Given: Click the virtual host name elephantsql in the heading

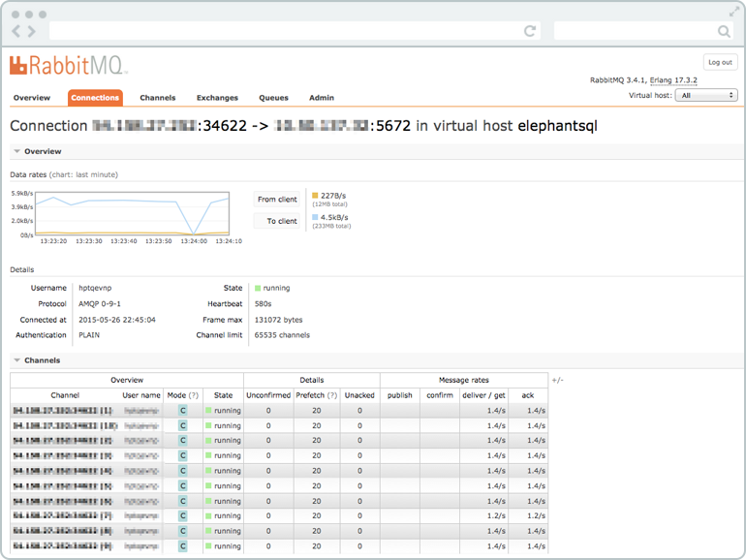Looking at the screenshot, I should click(x=557, y=126).
